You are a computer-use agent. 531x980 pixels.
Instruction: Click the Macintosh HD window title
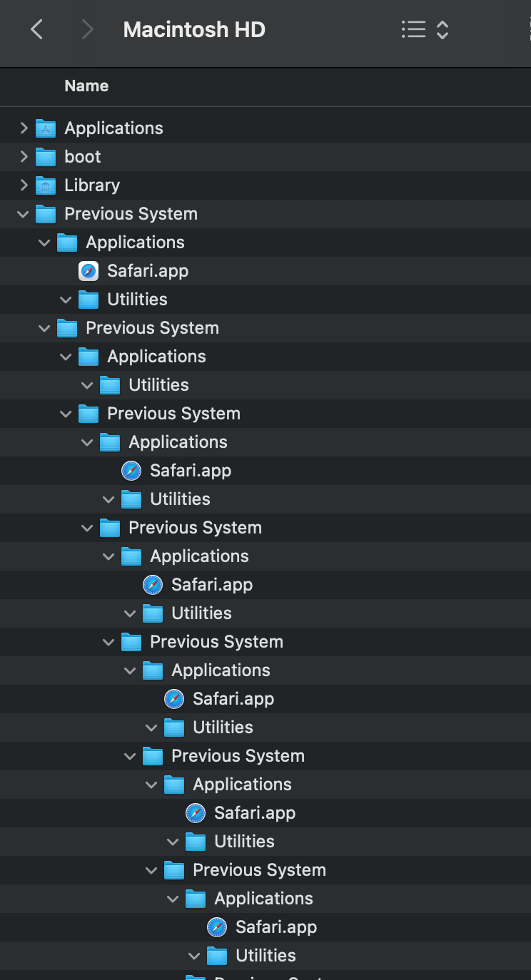[x=194, y=29]
